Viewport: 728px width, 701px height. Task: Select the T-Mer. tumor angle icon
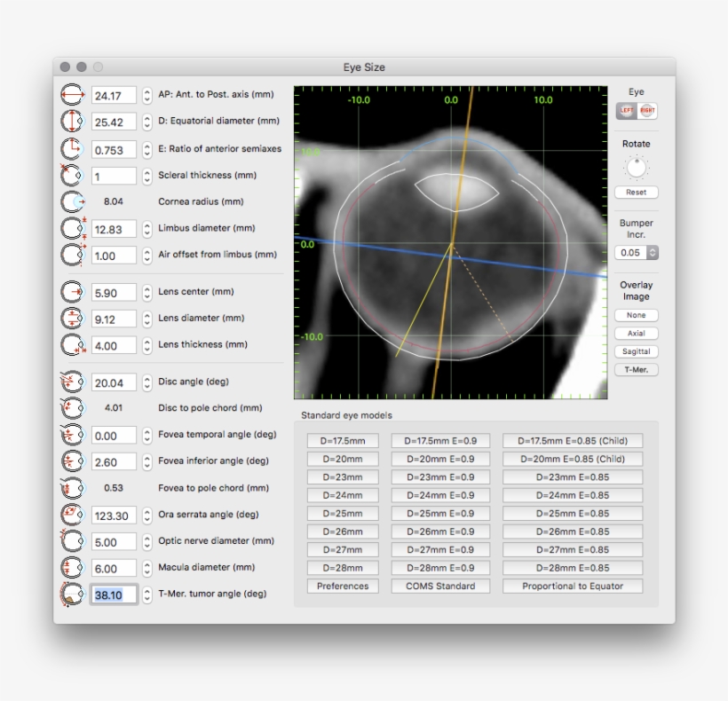tap(71, 594)
